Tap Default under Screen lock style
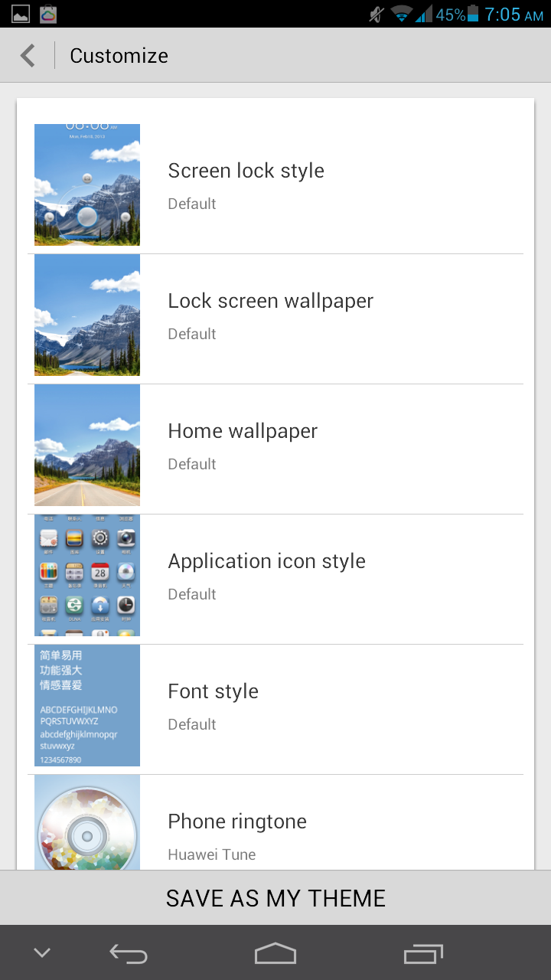 (x=192, y=204)
